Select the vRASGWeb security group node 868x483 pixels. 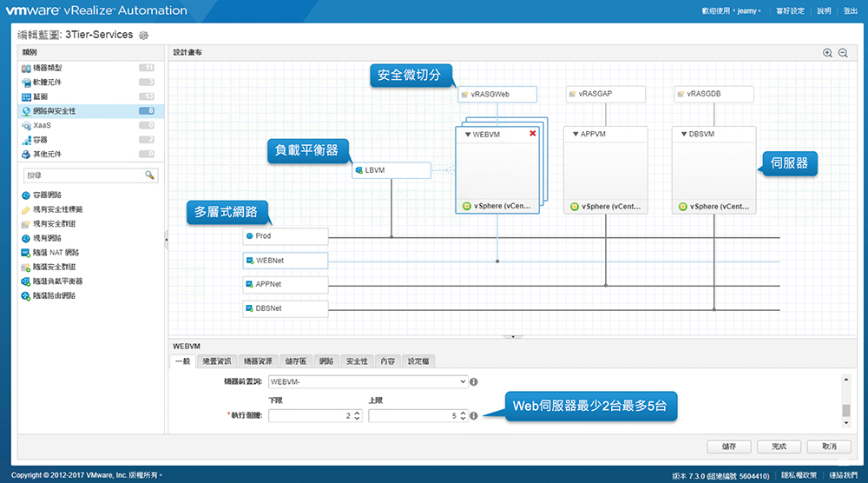497,94
